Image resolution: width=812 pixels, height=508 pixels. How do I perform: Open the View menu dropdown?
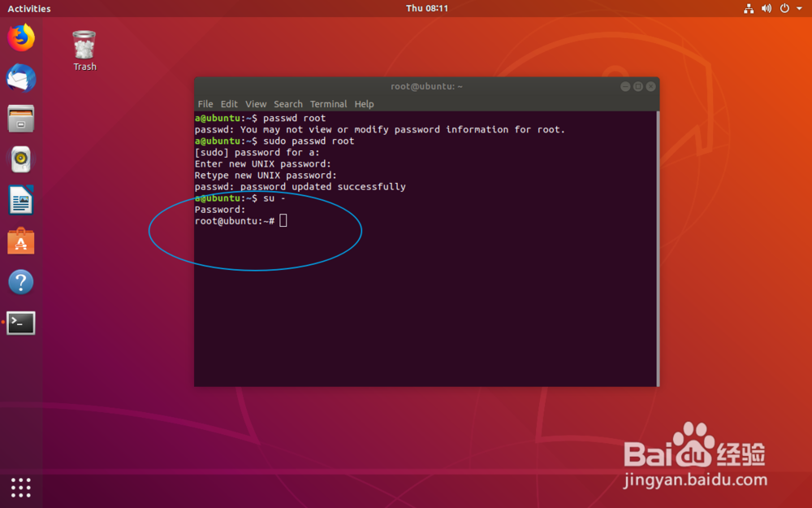pos(256,104)
